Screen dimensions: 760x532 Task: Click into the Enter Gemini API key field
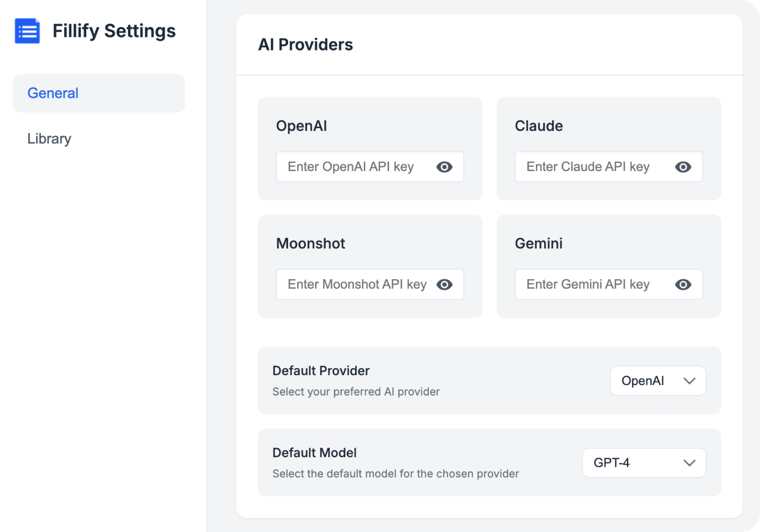[609, 285]
